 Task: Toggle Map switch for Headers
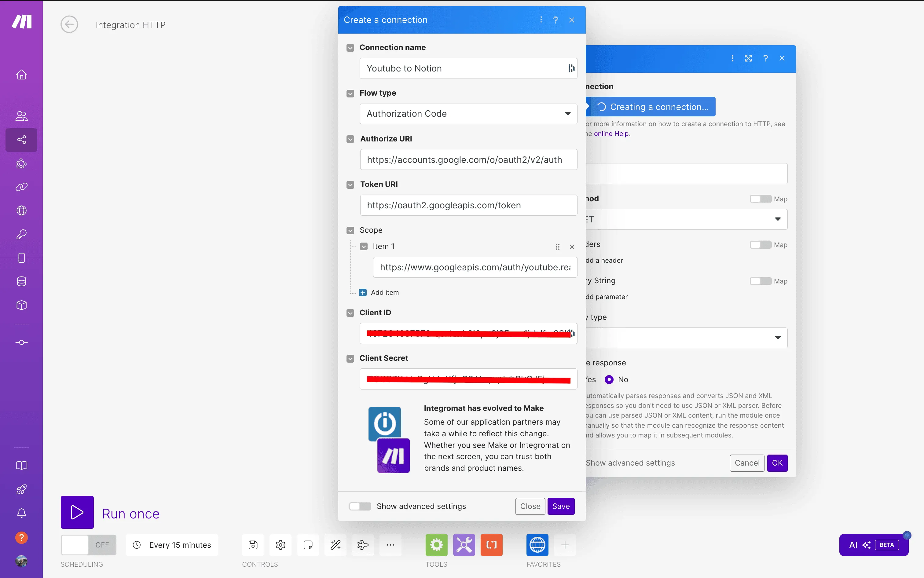tap(761, 245)
